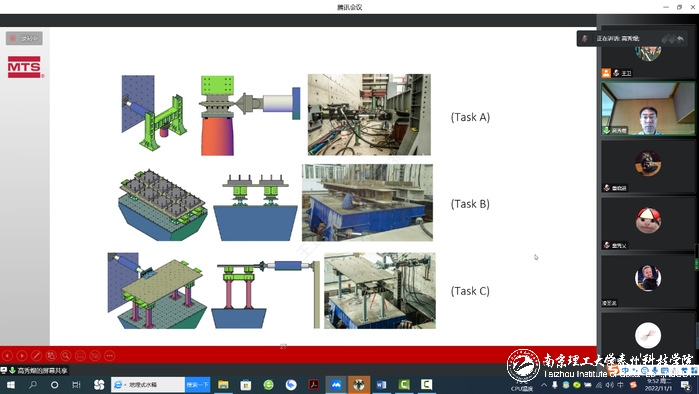699x394 pixels.
Task: Toggle Chinese input mode indicator in tray
Action: 621,385
